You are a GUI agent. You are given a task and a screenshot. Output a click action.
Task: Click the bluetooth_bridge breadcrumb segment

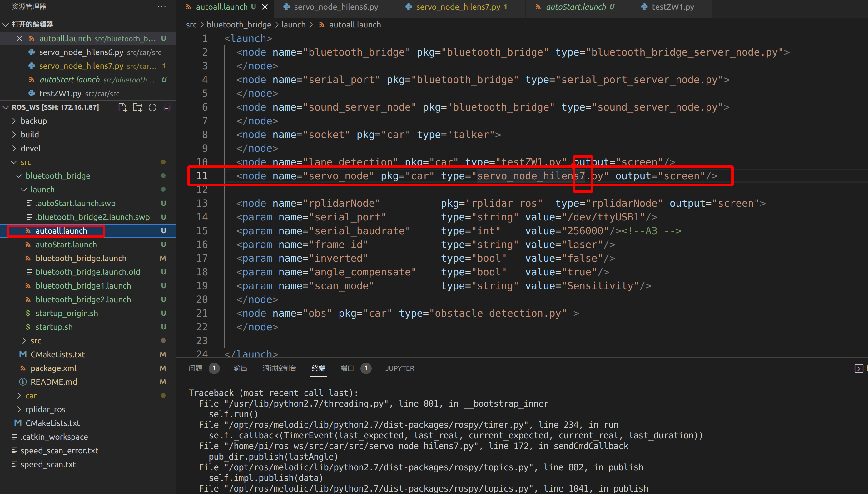(x=239, y=25)
